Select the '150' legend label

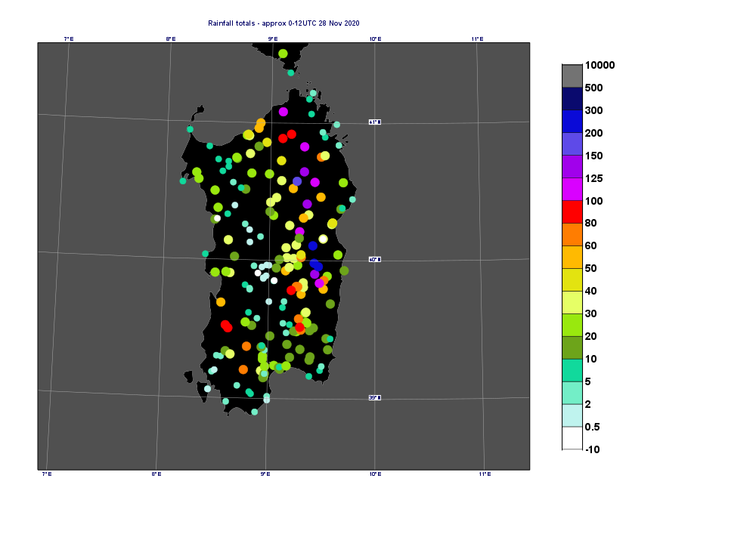pos(594,156)
